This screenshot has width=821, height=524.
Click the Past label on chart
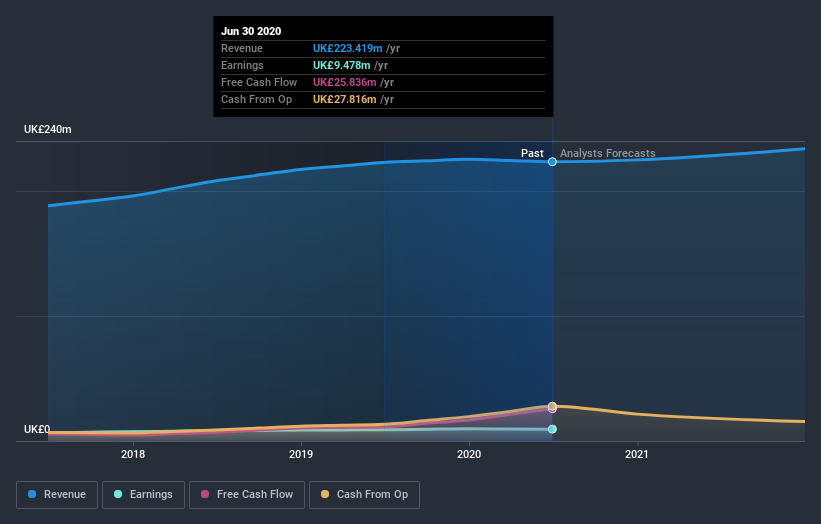[532, 153]
